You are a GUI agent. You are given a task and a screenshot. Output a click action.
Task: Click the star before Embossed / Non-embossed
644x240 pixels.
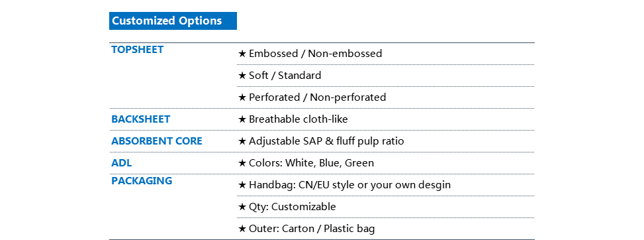pos(242,54)
